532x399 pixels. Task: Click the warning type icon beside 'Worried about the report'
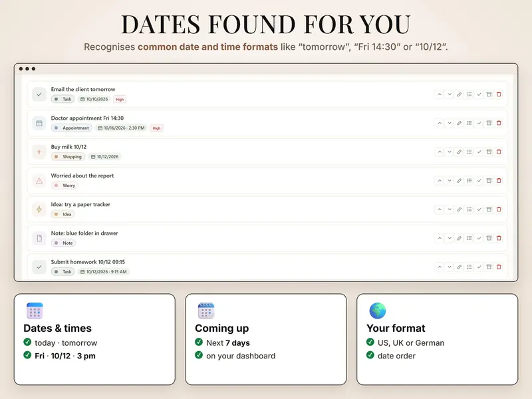pos(39,181)
